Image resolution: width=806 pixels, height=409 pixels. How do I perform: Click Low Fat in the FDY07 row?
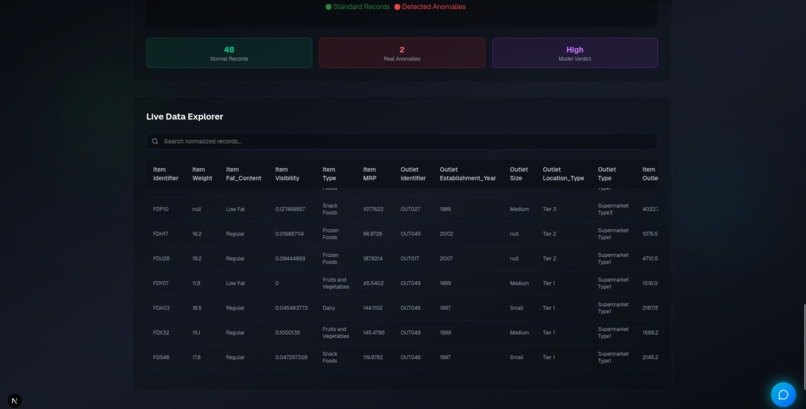tap(235, 283)
